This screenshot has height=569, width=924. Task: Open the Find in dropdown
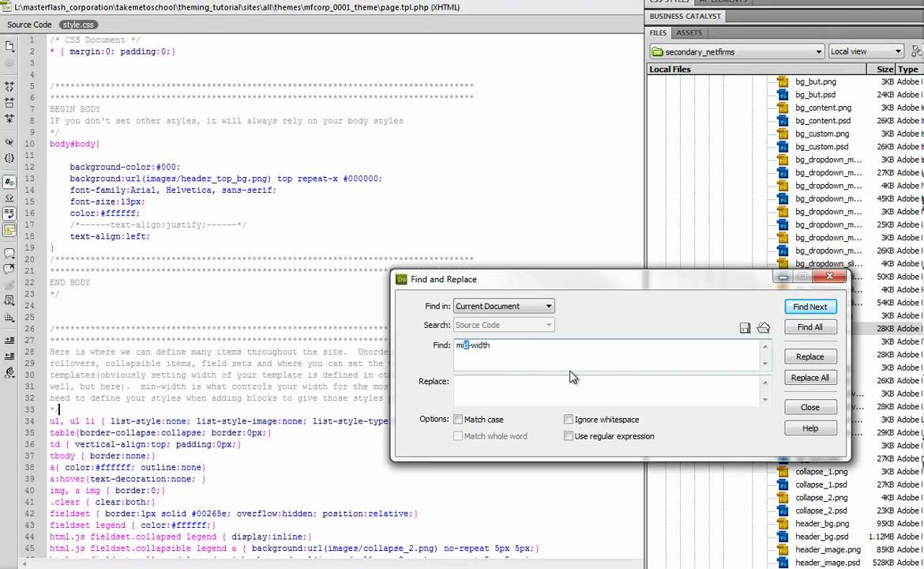[x=504, y=306]
